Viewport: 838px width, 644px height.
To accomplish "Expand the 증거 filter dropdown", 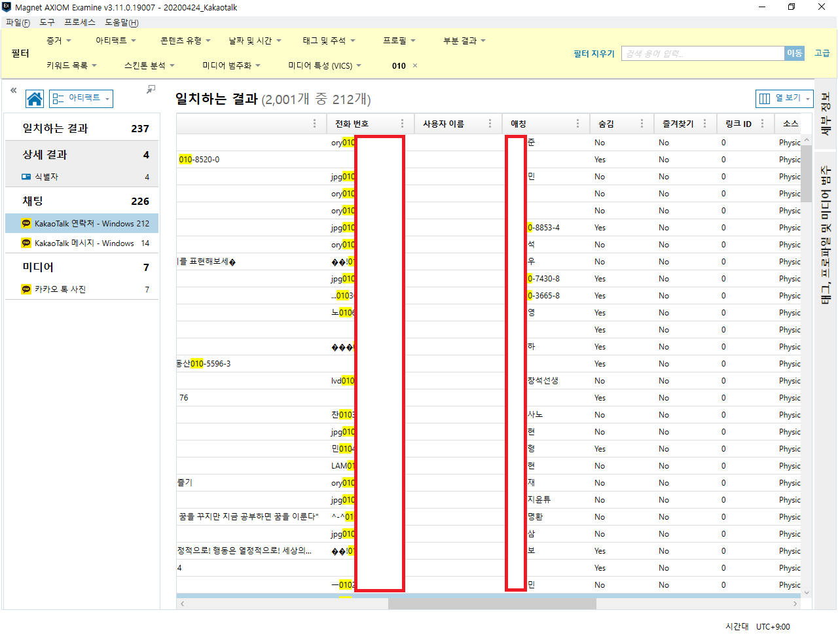I will [59, 41].
